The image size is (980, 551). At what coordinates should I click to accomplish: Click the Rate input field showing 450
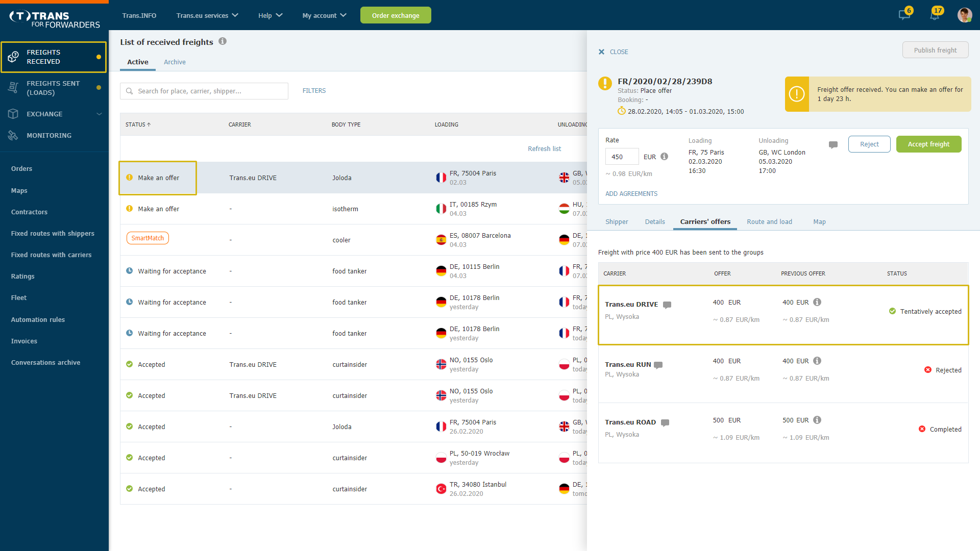(622, 157)
